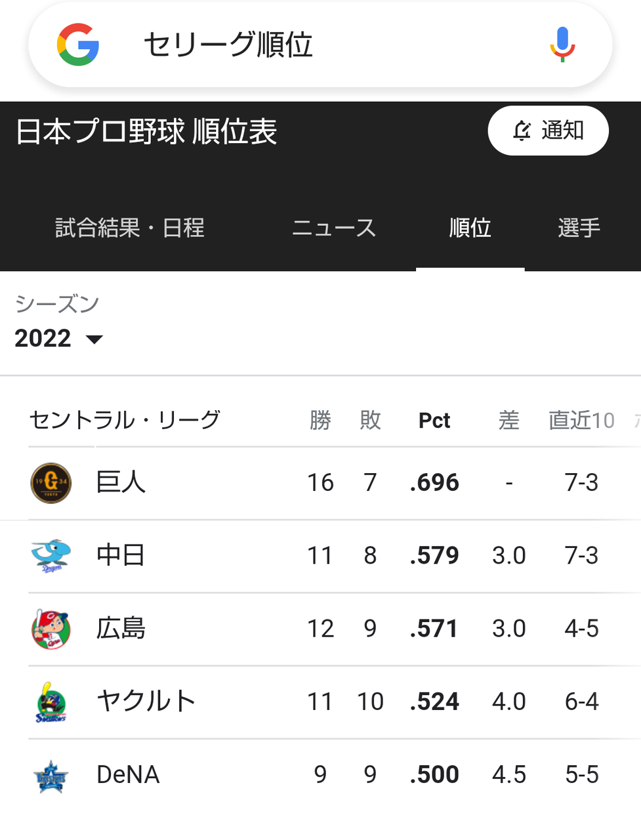Click the Chunichi Dragons logo

pos(51,556)
